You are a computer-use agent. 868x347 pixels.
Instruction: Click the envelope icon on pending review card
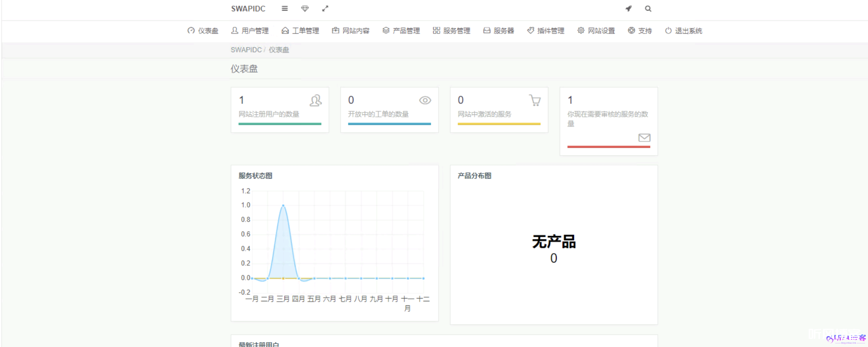644,138
